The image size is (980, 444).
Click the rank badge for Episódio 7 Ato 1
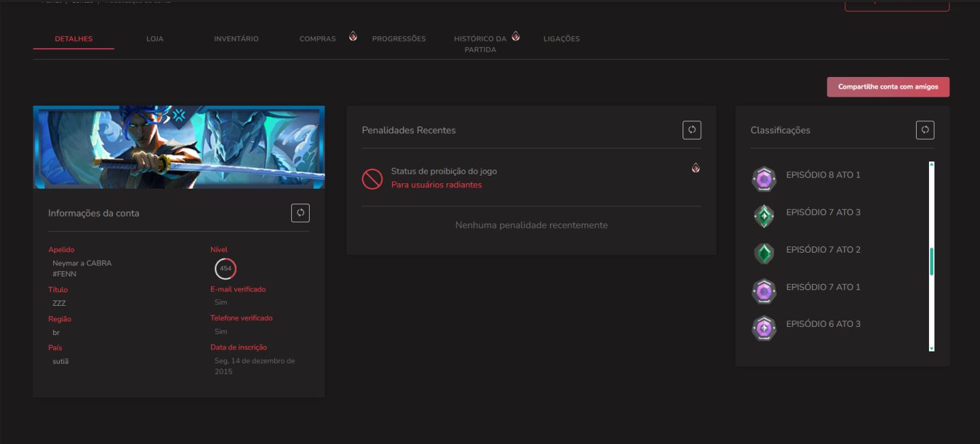click(764, 291)
